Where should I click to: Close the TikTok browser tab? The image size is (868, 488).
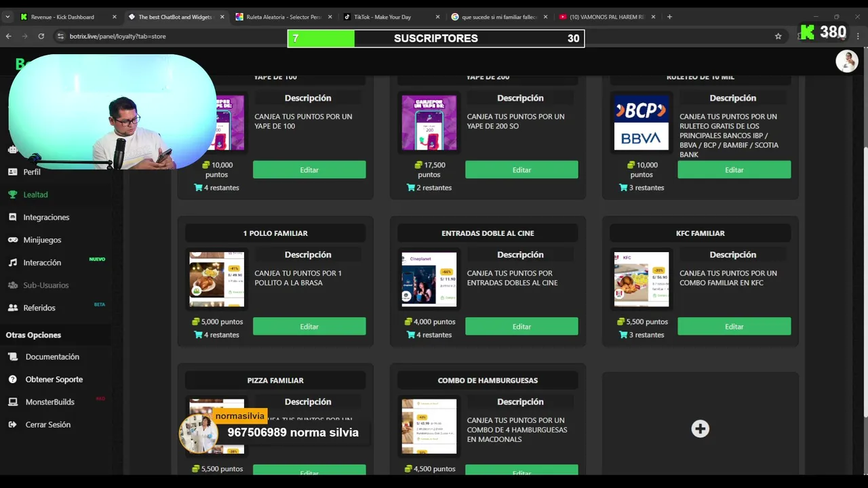click(x=437, y=17)
